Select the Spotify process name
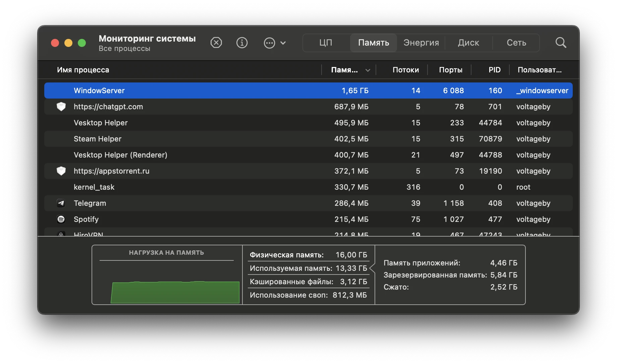This screenshot has height=364, width=617. pyautogui.click(x=86, y=219)
